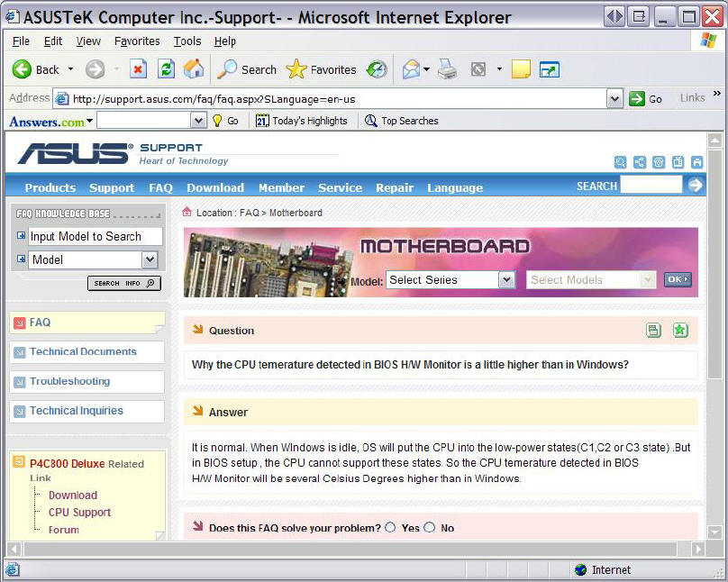Select the Yes radio button
728x582 pixels.
(x=390, y=527)
